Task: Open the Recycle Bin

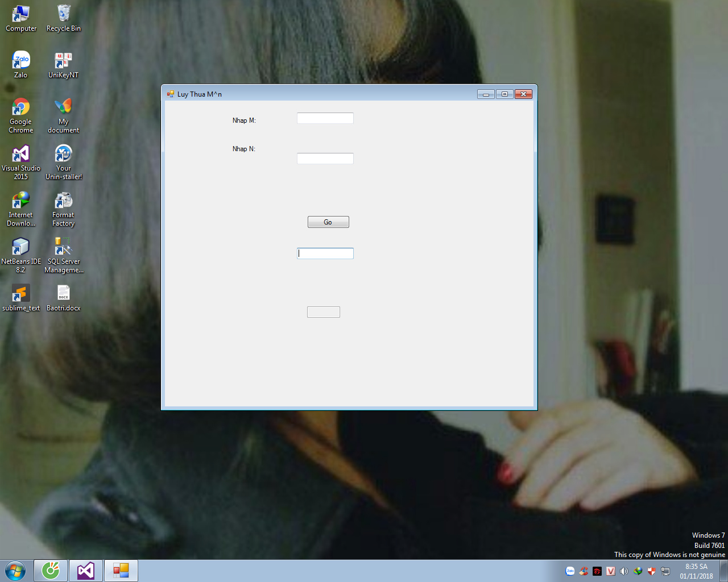Action: tap(63, 14)
